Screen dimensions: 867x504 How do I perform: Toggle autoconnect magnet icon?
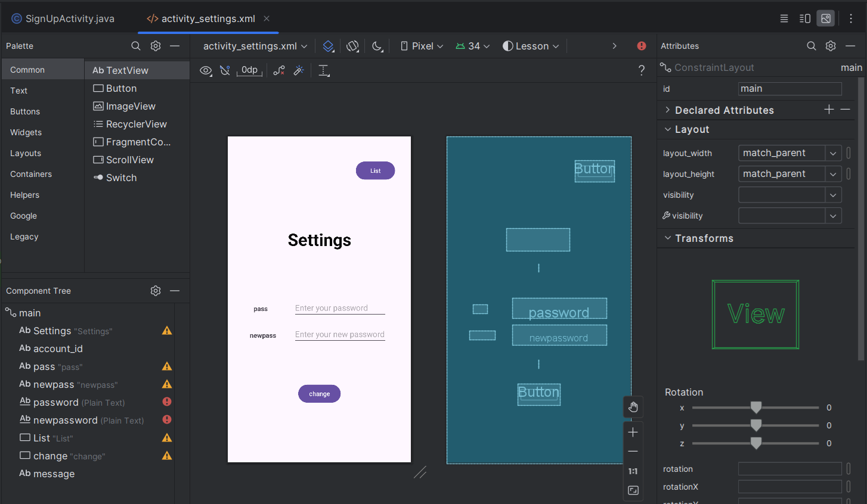point(225,70)
